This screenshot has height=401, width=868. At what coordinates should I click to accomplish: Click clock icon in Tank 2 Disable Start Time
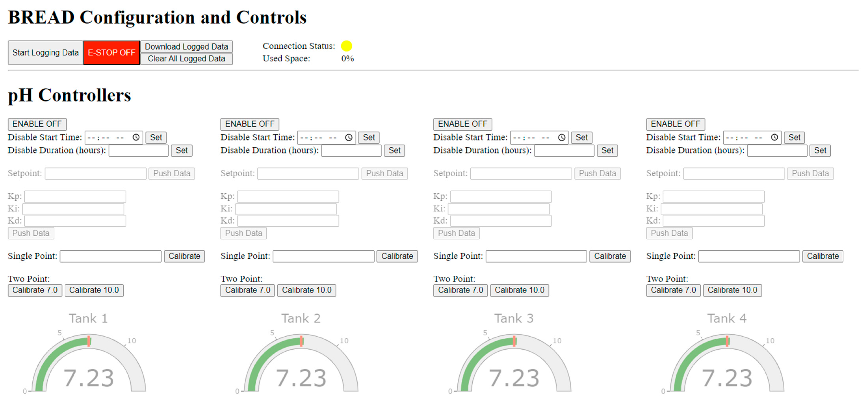(x=348, y=137)
